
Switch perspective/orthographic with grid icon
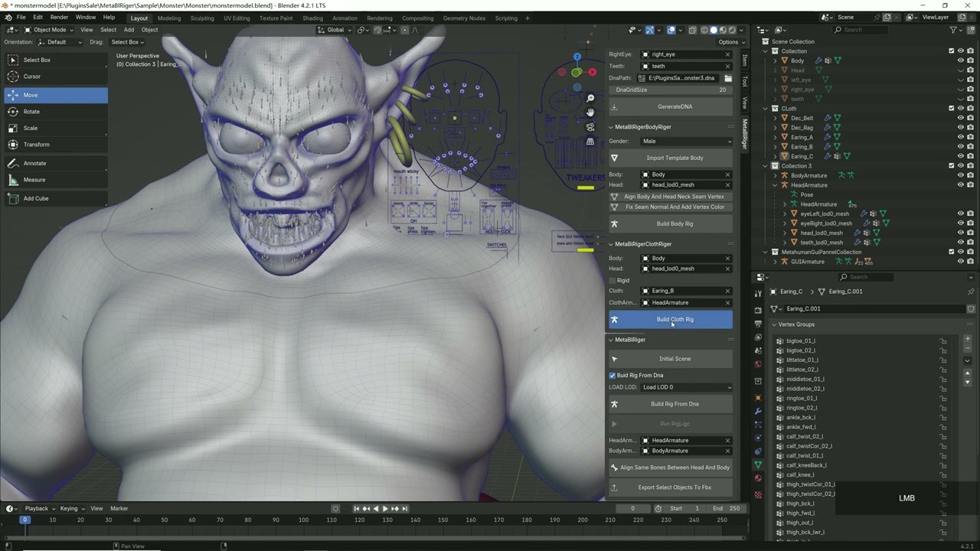click(590, 142)
